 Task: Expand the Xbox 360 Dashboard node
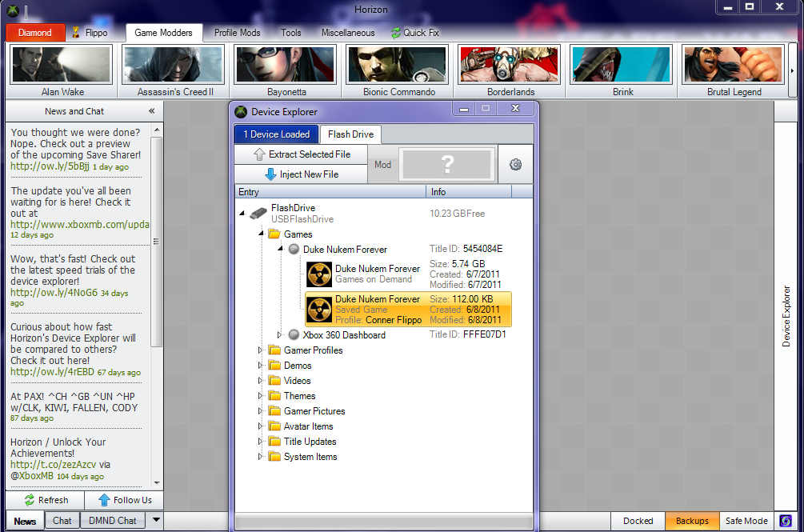pyautogui.click(x=280, y=334)
